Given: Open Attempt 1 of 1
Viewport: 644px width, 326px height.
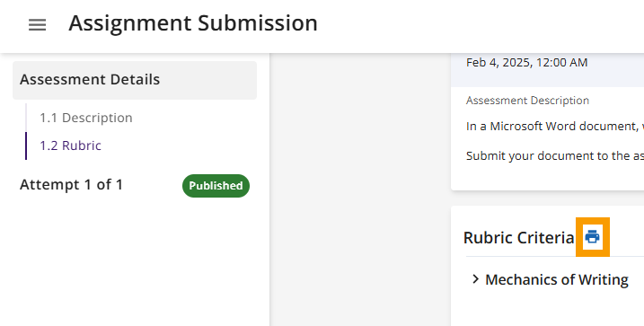Looking at the screenshot, I should [71, 185].
